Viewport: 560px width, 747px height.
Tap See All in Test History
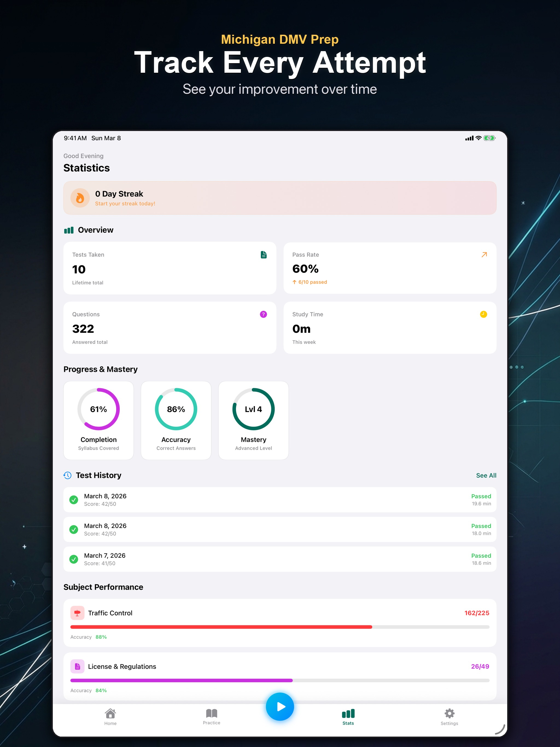click(x=486, y=475)
